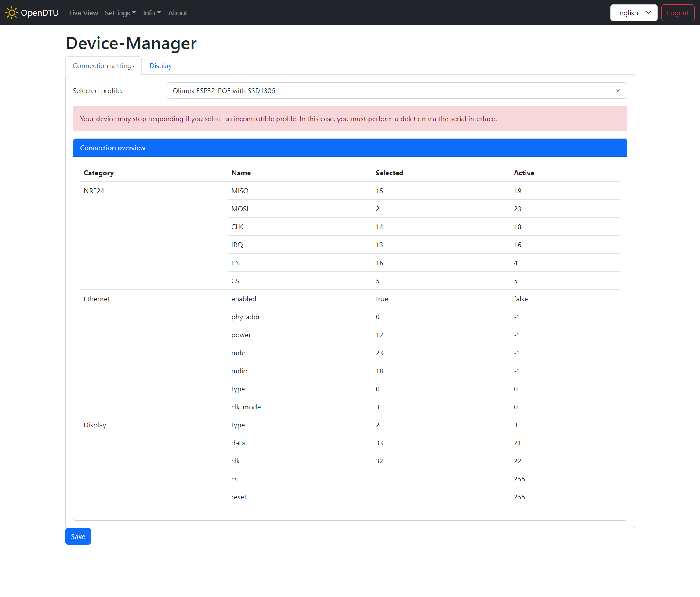Expand the Info dropdown menu

152,13
